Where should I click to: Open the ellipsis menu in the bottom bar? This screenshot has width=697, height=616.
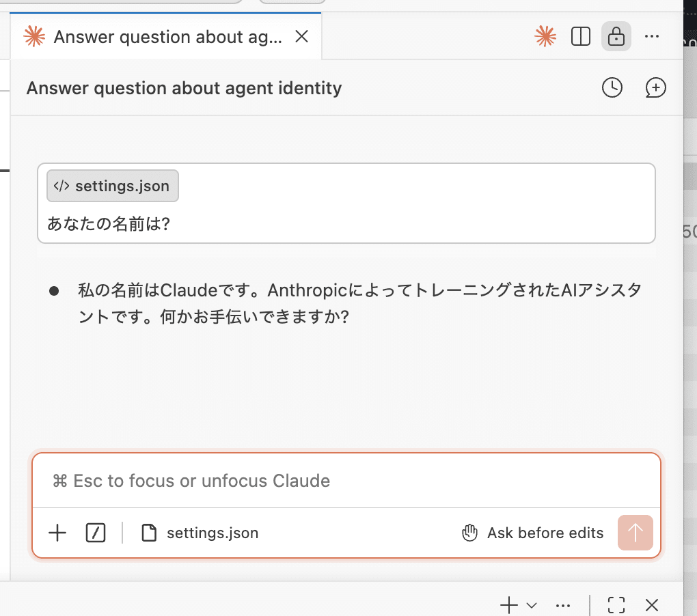[x=562, y=605]
